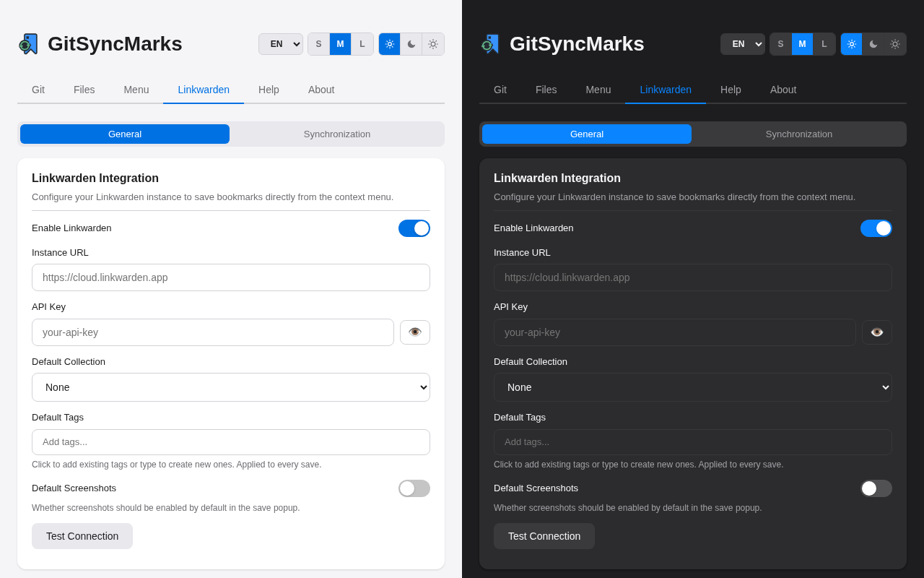Select the L size option in light panel
924x578 pixels.
362,44
